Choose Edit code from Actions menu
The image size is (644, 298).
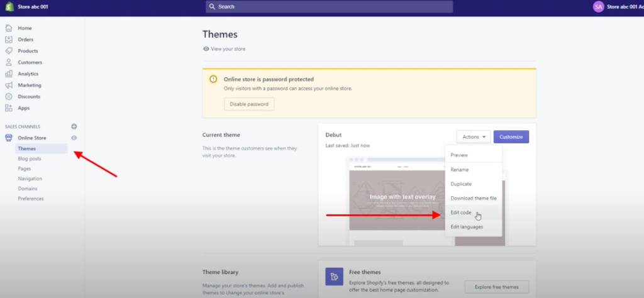[473, 212]
